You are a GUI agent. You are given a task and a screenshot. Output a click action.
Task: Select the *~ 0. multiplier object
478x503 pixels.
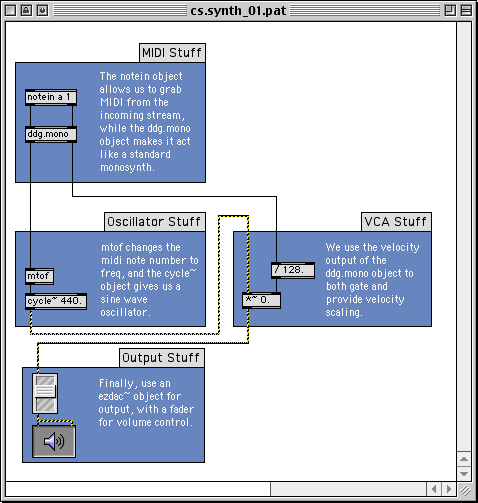coord(261,300)
